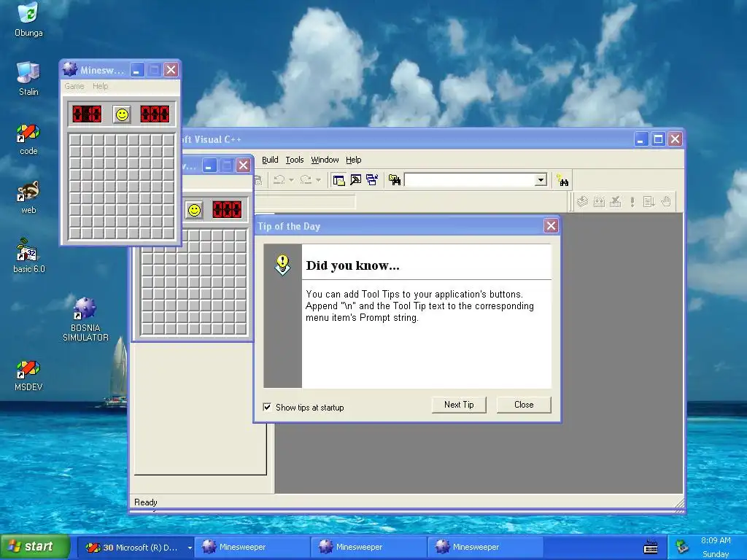Image resolution: width=747 pixels, height=560 pixels.
Task: Click the Find in Files icon
Action: (395, 180)
